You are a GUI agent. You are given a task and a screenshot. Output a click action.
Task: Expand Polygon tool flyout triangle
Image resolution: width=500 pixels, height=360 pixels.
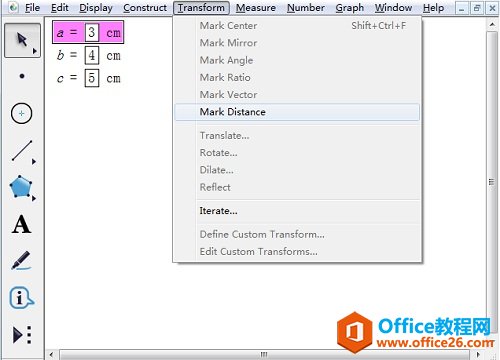pyautogui.click(x=34, y=199)
